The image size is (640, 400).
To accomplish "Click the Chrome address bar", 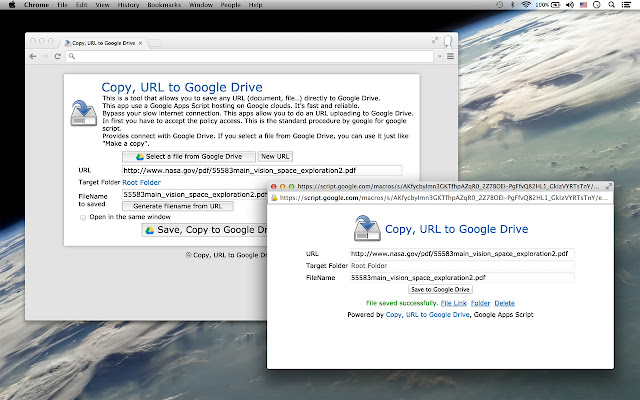I will (x=249, y=56).
